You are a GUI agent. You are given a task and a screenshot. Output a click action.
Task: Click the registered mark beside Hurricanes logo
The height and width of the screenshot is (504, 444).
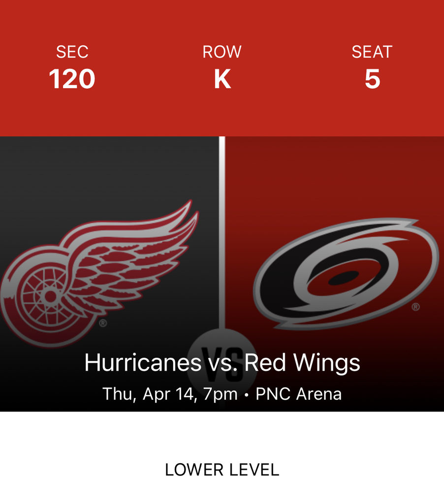[x=415, y=307]
